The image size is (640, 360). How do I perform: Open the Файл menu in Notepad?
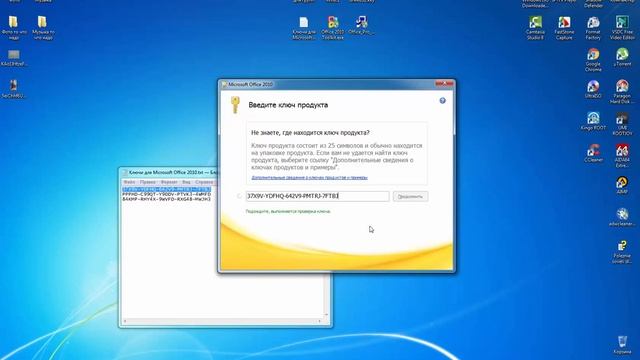tap(129, 182)
